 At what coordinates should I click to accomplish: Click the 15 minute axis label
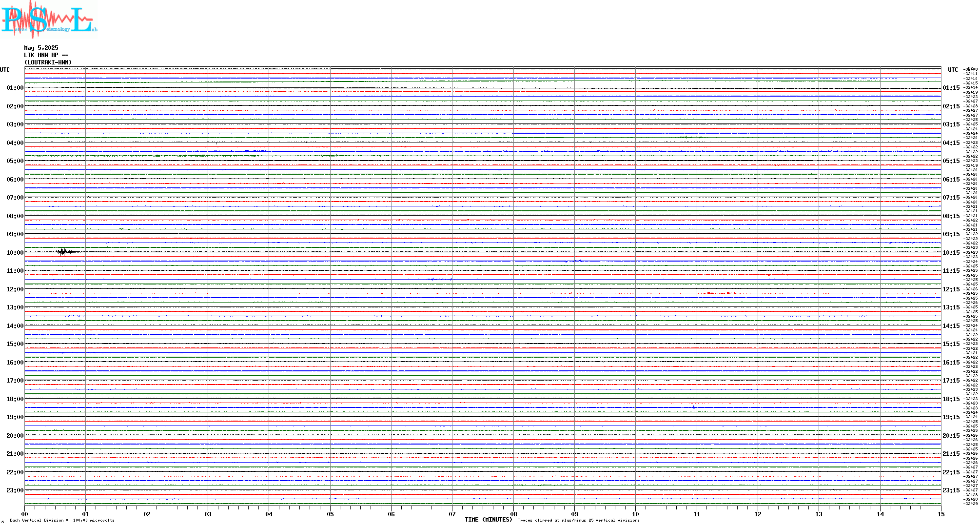pyautogui.click(x=941, y=514)
